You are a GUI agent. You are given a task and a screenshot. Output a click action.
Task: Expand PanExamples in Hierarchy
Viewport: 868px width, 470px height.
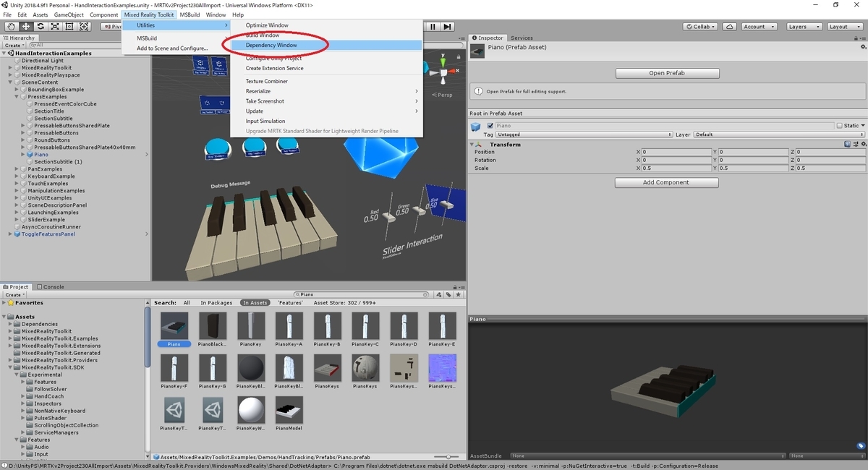tap(17, 169)
